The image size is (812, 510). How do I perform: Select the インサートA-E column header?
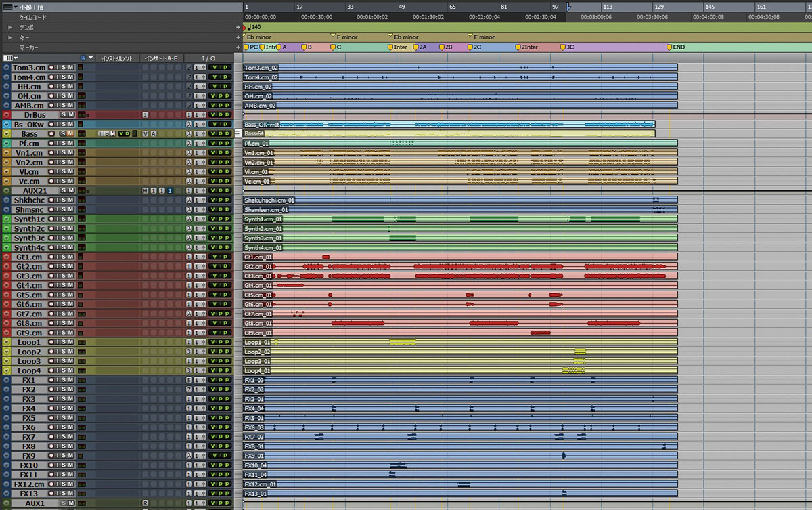(x=161, y=58)
